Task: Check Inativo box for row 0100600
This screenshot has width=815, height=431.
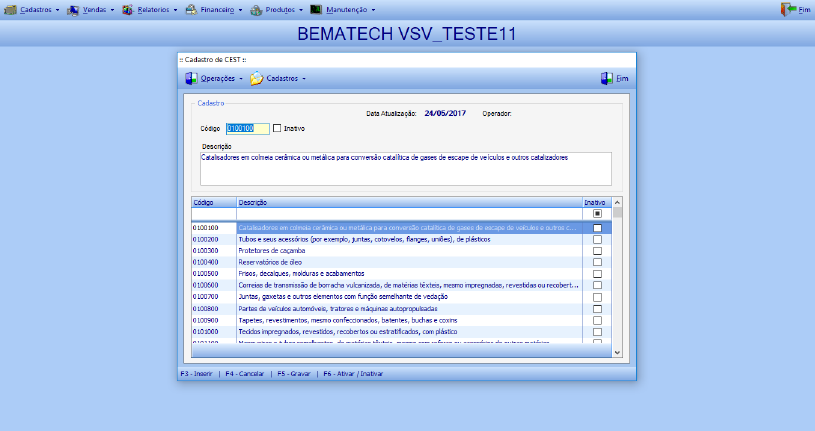Action: coord(597,285)
